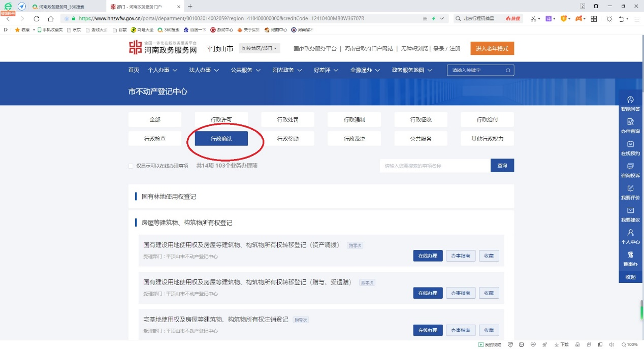Click the magnifier icon in site keyword search
This screenshot has width=644, height=349.
[x=508, y=70]
